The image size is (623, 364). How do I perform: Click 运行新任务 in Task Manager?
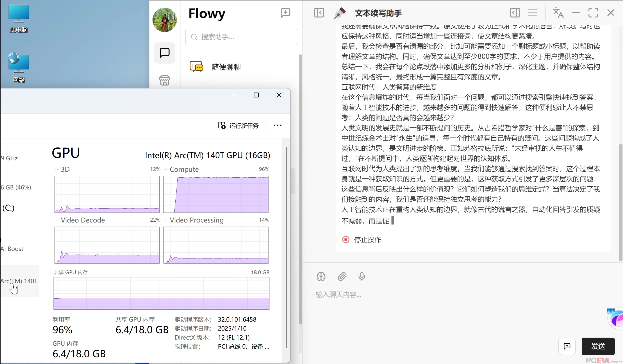pos(238,126)
